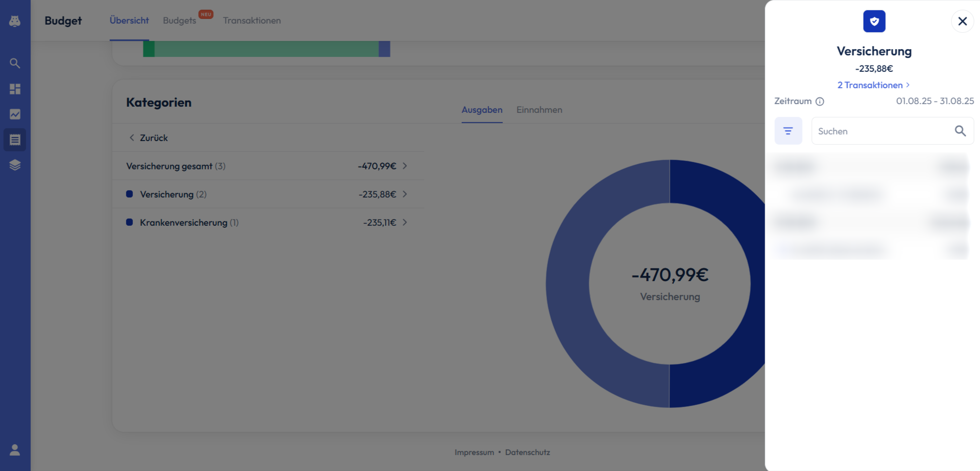Viewport: 980px width, 471px height.
Task: Close the Versicherung detail panel
Action: pyautogui.click(x=962, y=21)
